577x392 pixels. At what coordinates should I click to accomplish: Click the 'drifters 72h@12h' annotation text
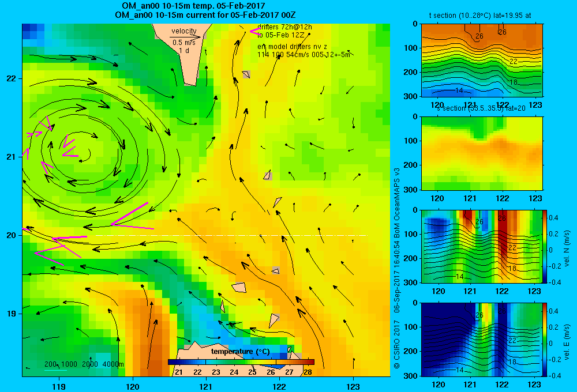[284, 27]
